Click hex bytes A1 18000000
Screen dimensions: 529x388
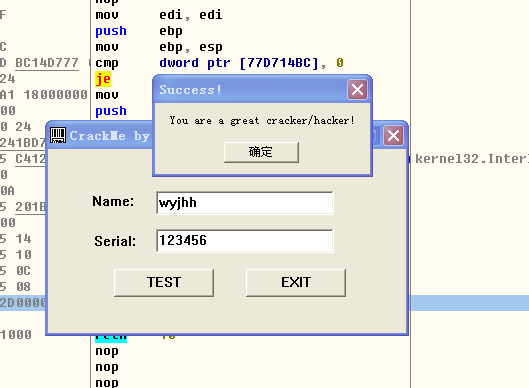tap(44, 95)
